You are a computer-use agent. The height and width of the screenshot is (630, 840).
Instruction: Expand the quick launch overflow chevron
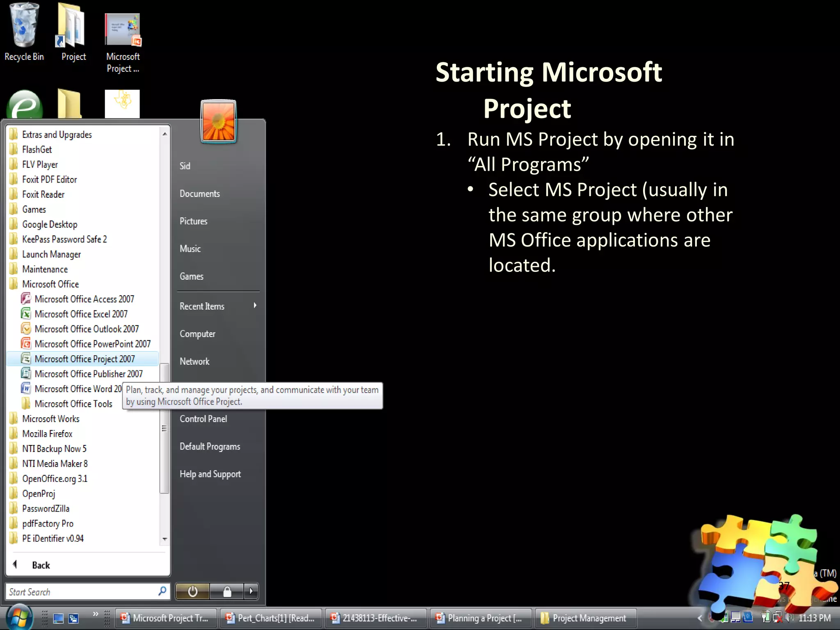(96, 614)
